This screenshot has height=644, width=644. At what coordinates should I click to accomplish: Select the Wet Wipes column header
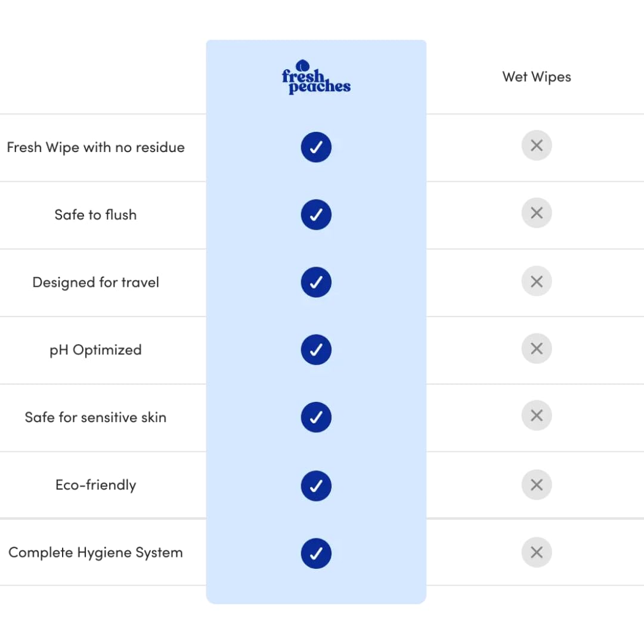pos(537,77)
